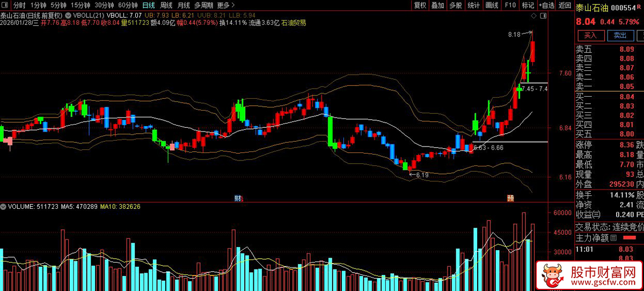Select the 卖五 row at 8.09
This screenshot has width=644, height=291.
609,49
